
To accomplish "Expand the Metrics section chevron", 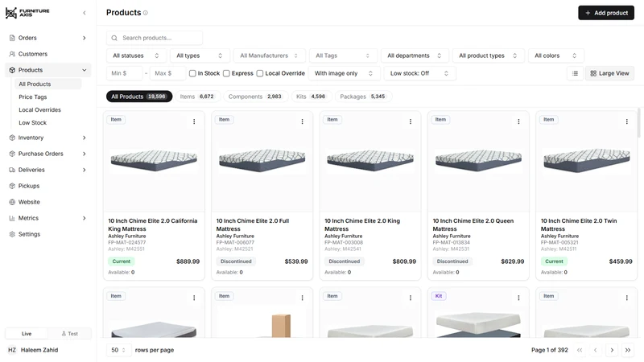I will coord(85,218).
